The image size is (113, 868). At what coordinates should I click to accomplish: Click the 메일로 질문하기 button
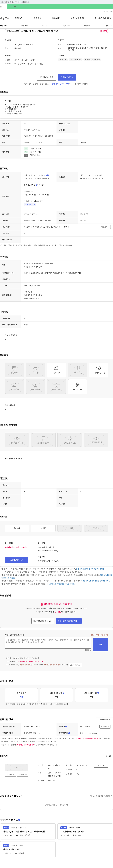(75, 665)
